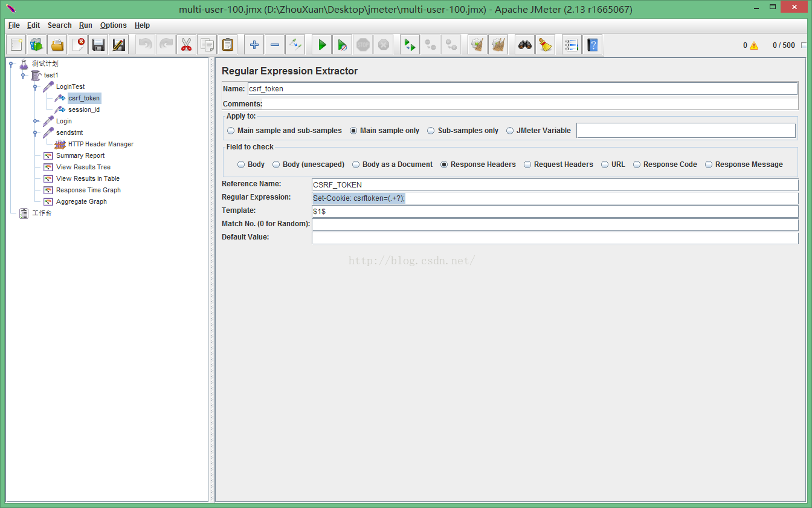Start test with no pauses icon
Screen dimensions: 812x508
click(x=343, y=45)
